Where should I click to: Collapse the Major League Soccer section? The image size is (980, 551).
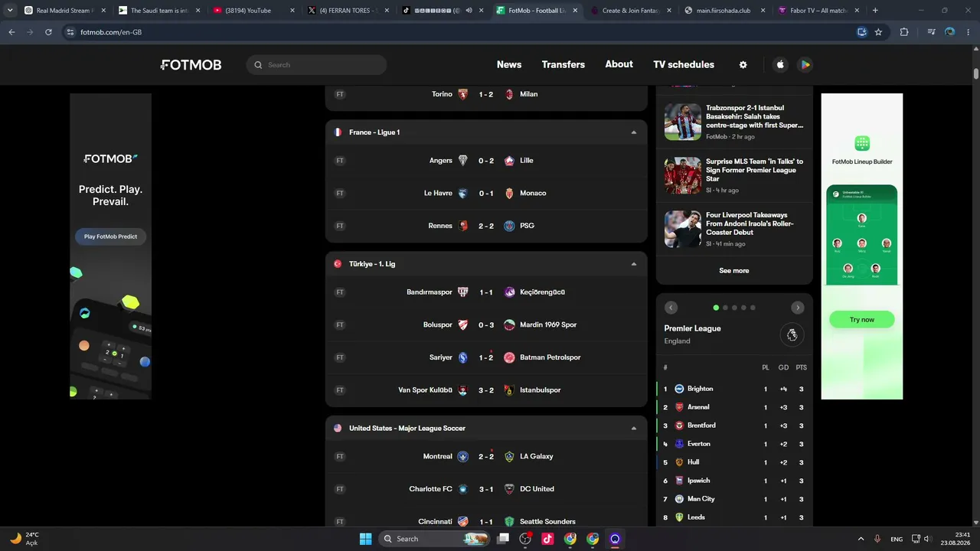point(633,429)
